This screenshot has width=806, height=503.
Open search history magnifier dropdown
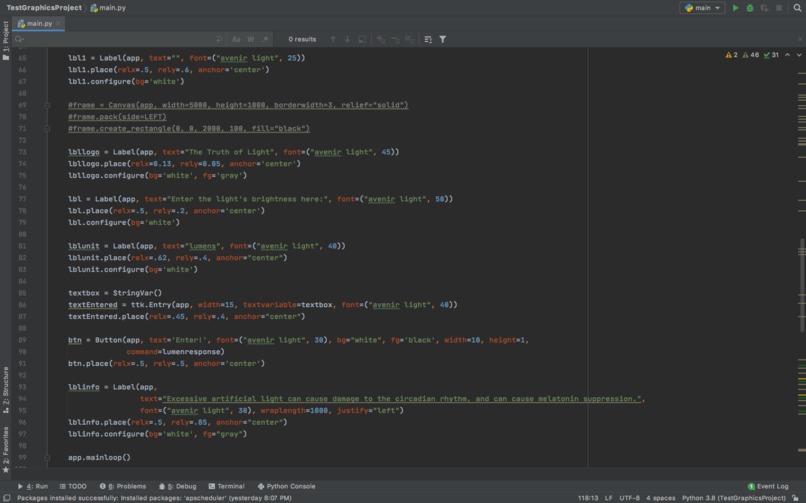point(19,39)
